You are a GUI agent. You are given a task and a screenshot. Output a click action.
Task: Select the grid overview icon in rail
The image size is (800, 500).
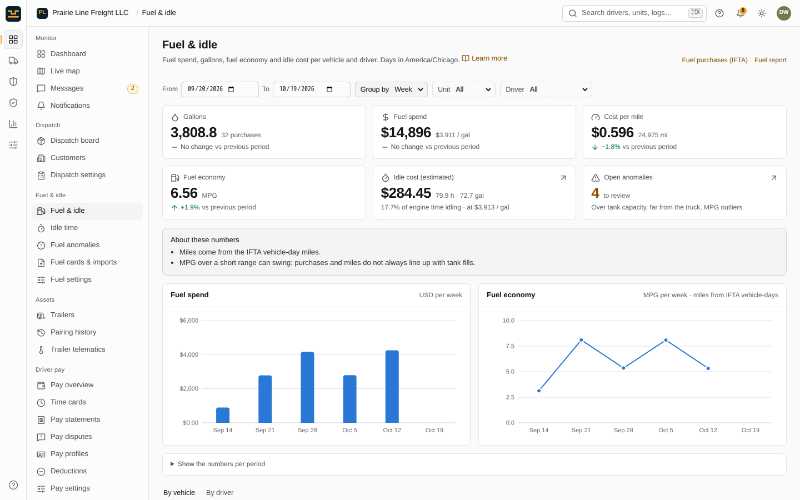13,39
